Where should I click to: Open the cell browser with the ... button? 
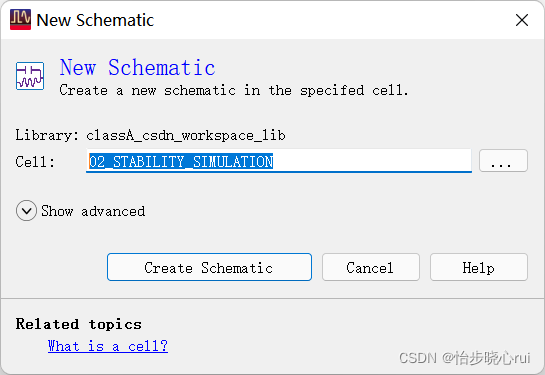click(503, 161)
